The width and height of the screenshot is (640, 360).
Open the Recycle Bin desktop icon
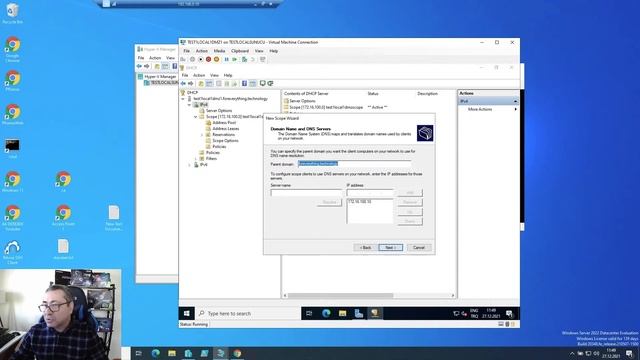pyautogui.click(x=12, y=13)
